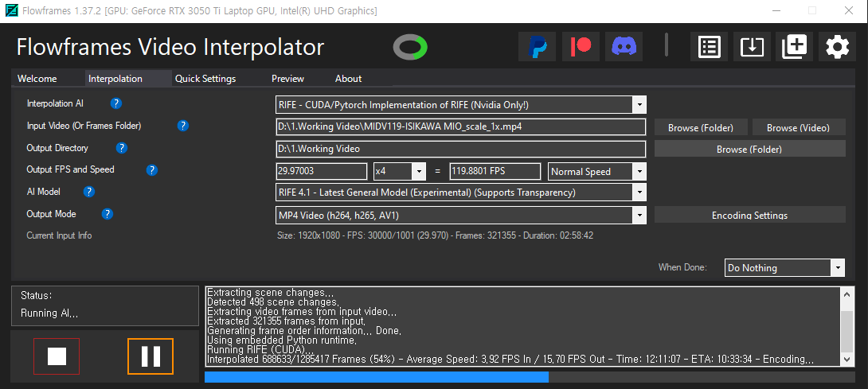Show help for AI Model
The height and width of the screenshot is (389, 868).
88,192
